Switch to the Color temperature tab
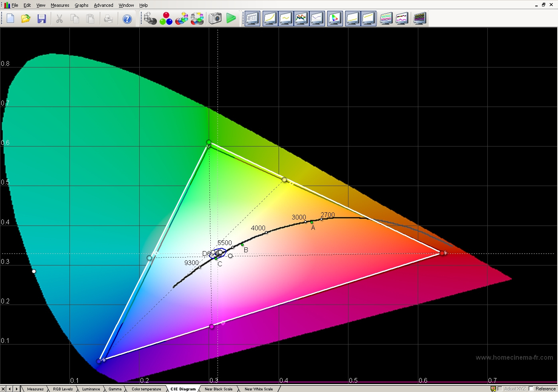Viewport: 558px width, 392px height. click(146, 389)
